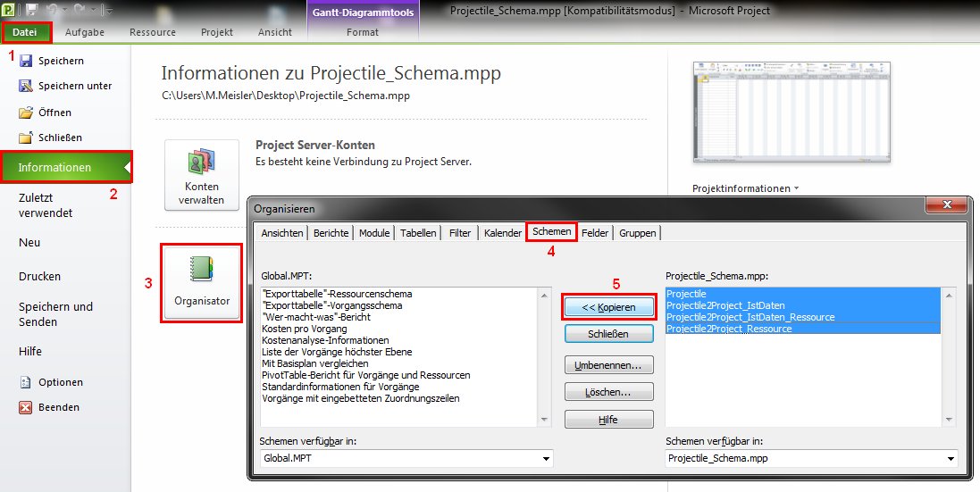Screen dimensions: 980x492
Task: Click the Löschen... button
Action: 609,392
